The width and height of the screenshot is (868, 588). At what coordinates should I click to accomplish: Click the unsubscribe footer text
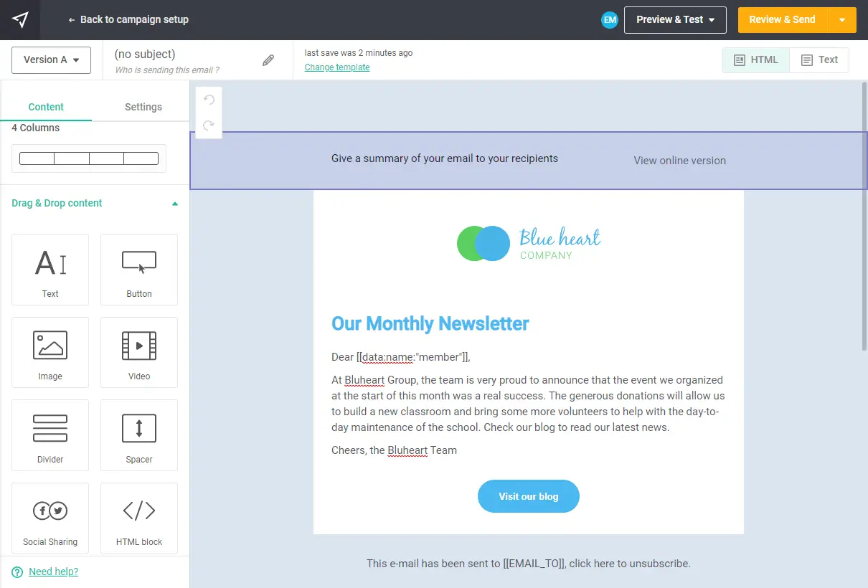pos(529,564)
